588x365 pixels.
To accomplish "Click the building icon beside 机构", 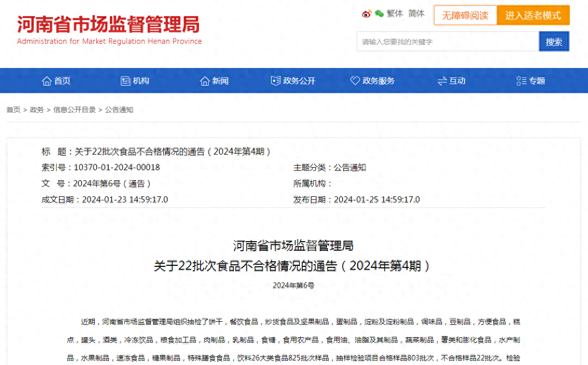I will coord(125,81).
